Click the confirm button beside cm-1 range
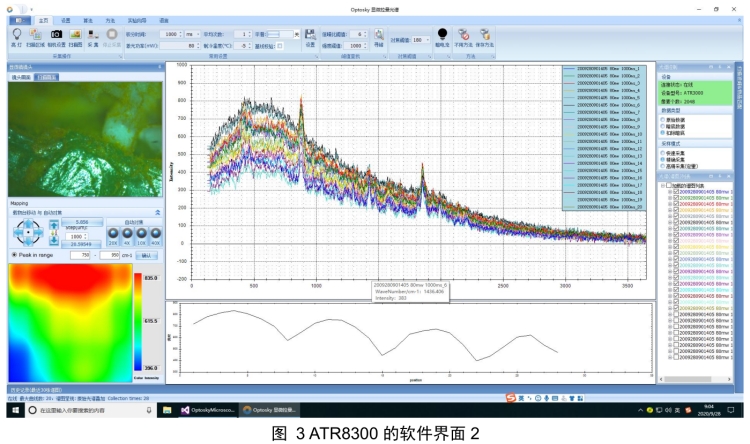 pos(146,255)
